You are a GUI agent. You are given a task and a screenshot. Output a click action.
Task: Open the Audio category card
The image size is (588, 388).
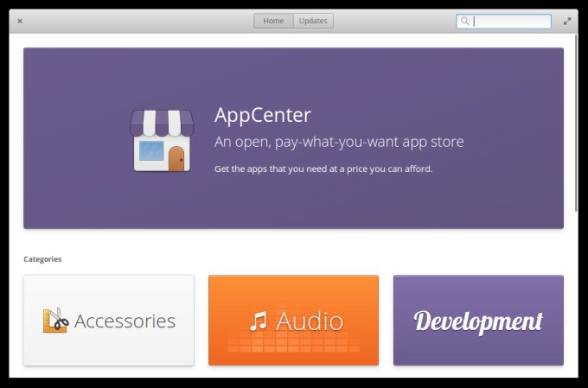[x=294, y=320]
